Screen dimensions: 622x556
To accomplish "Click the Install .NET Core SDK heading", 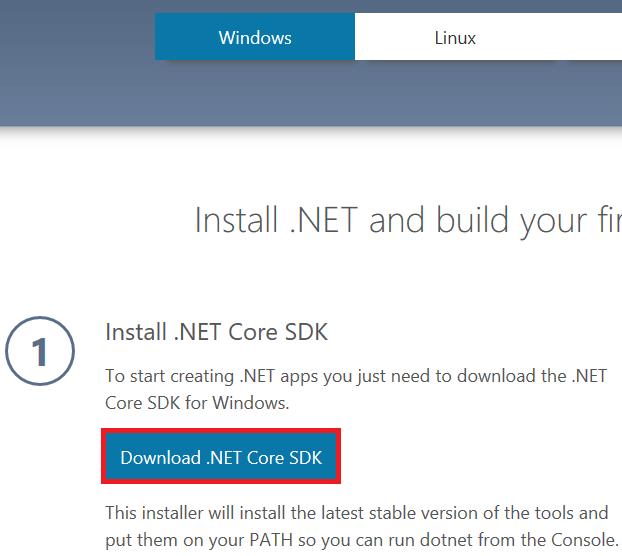I will click(x=217, y=332).
